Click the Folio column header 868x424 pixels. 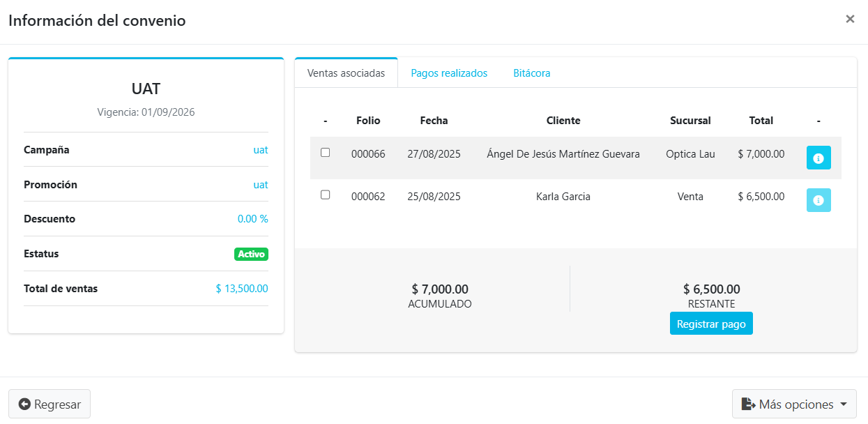coord(368,121)
